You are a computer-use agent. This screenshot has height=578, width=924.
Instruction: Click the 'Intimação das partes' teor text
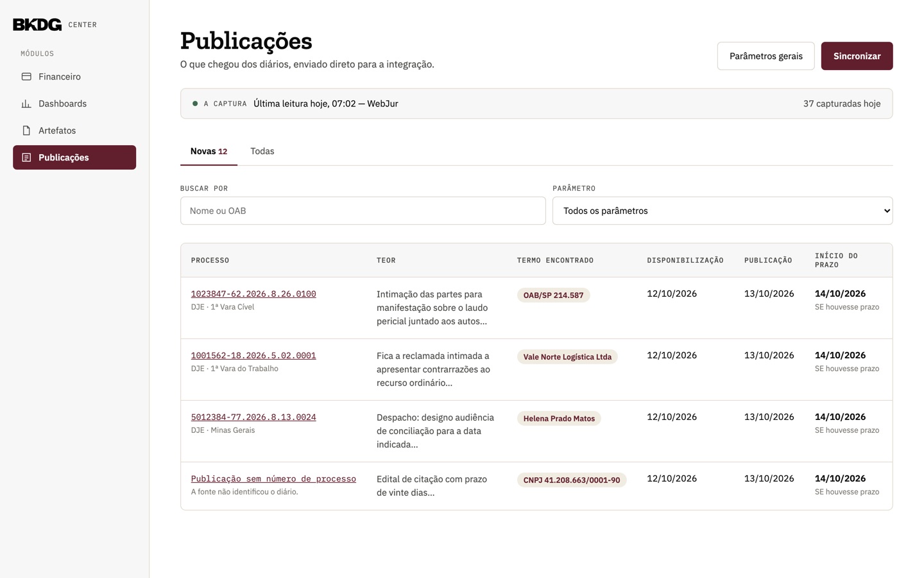(x=432, y=308)
